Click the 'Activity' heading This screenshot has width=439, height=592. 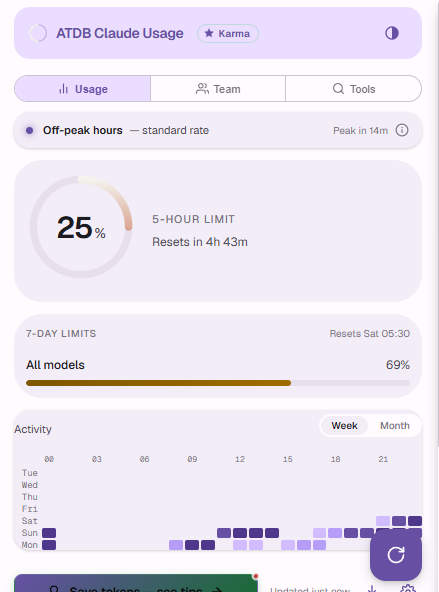33,429
